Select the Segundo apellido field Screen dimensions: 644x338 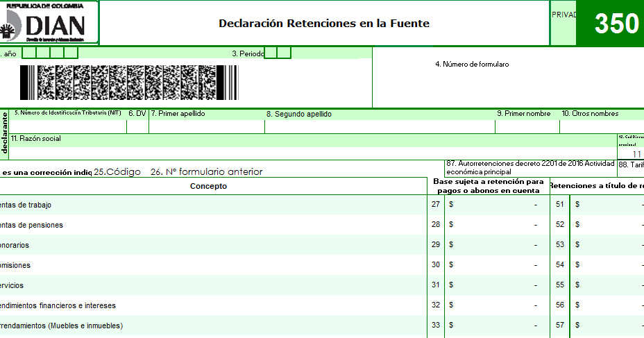coord(380,127)
